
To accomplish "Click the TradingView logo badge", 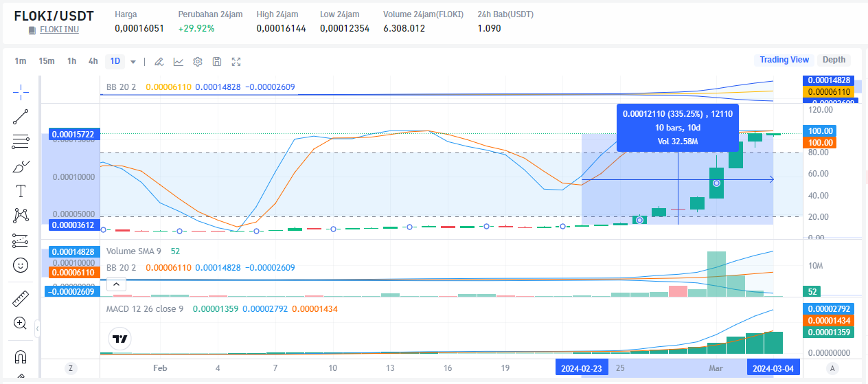I will coord(121,339).
